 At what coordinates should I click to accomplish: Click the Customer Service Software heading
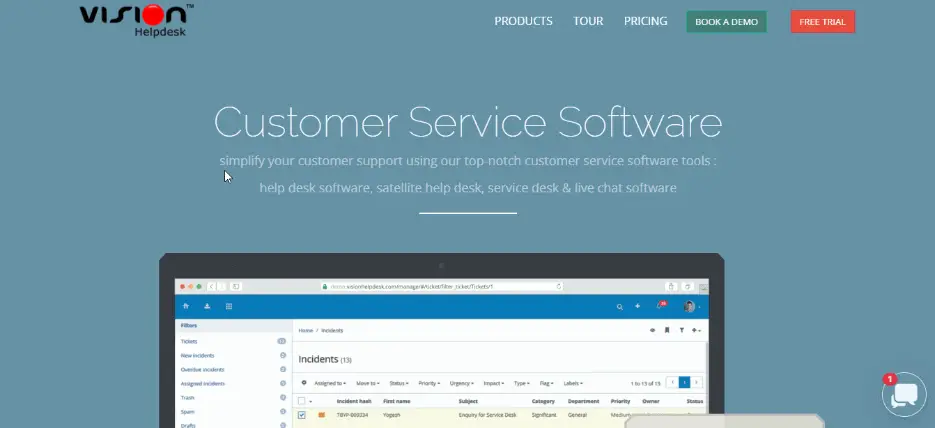pyautogui.click(x=468, y=122)
